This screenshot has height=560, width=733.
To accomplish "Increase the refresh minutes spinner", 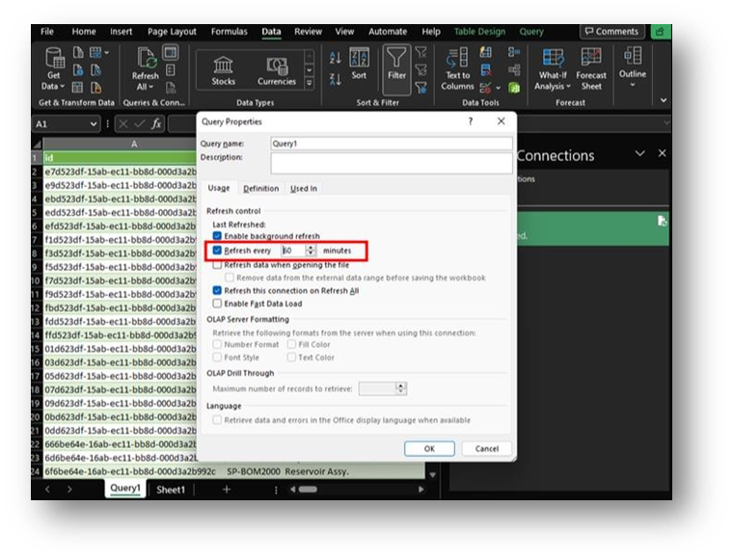I will pos(311,248).
